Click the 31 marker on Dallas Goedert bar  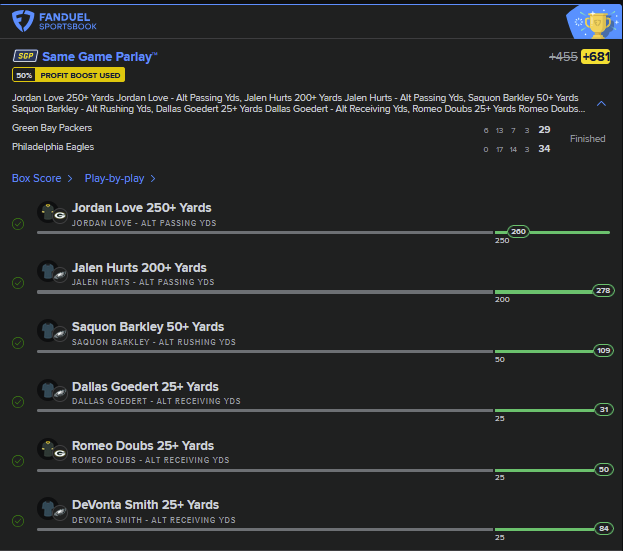click(604, 410)
